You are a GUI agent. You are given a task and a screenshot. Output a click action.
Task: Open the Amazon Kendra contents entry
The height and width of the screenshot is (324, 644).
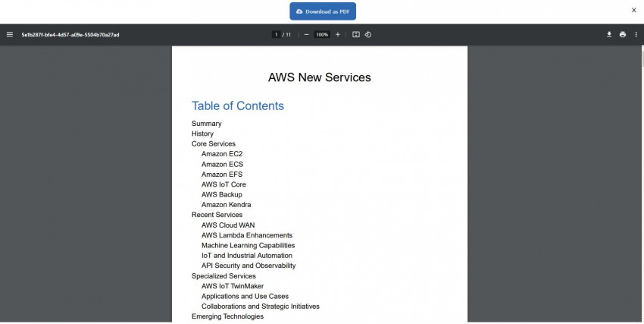pyautogui.click(x=226, y=205)
